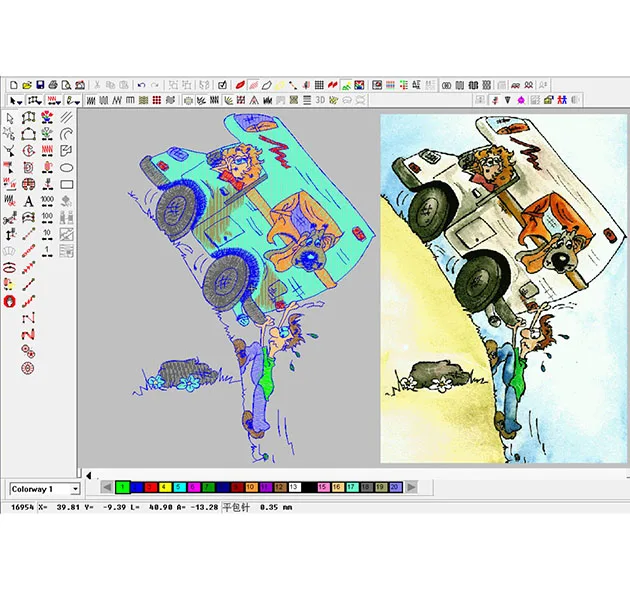This screenshot has width=630, height=591.
Task: Select the ellipse shape tool
Action: [67, 168]
